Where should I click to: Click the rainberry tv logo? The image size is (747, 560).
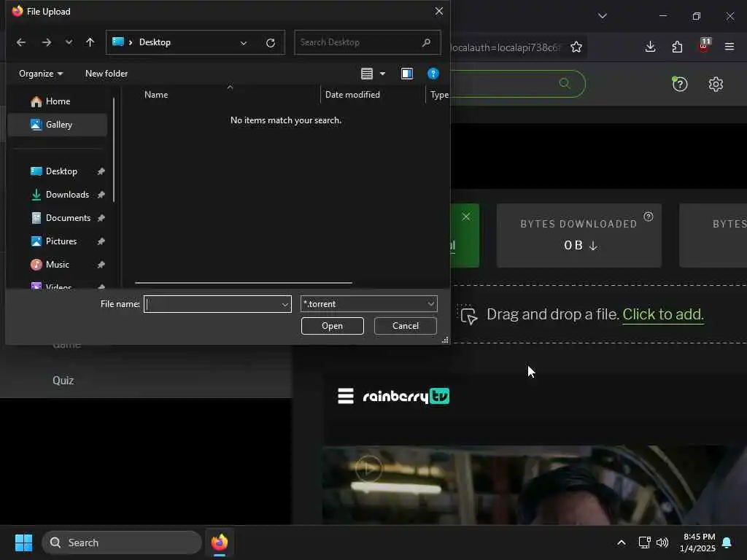tap(406, 396)
